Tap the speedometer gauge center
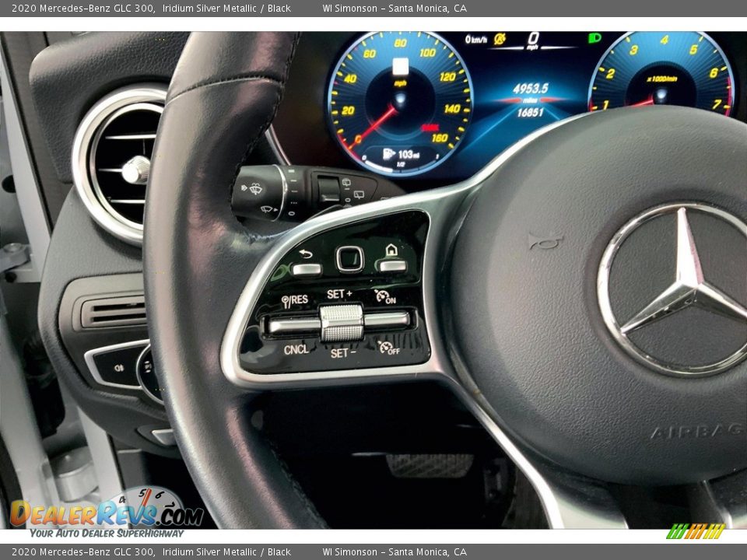This screenshot has width=747, height=560. click(x=400, y=100)
